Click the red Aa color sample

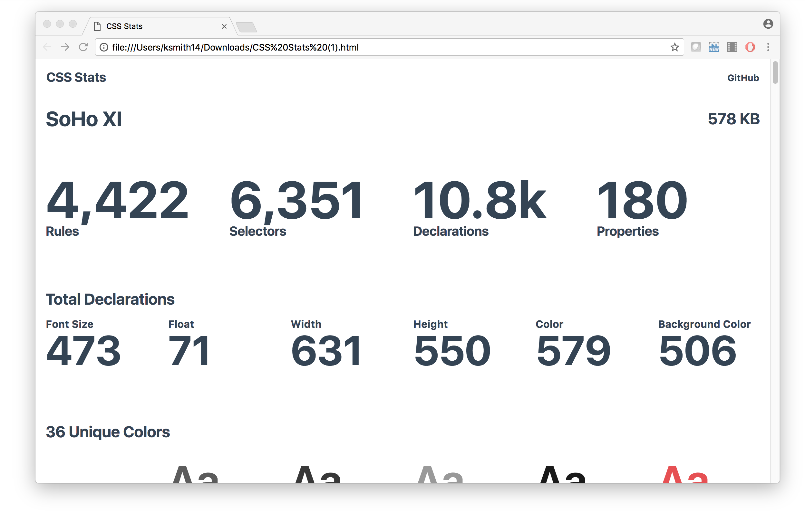(684, 474)
